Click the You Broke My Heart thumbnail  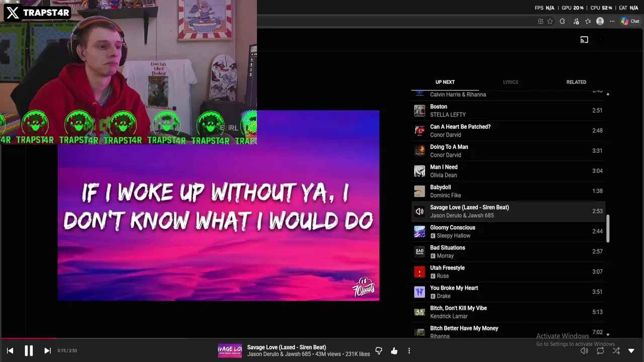(x=419, y=292)
